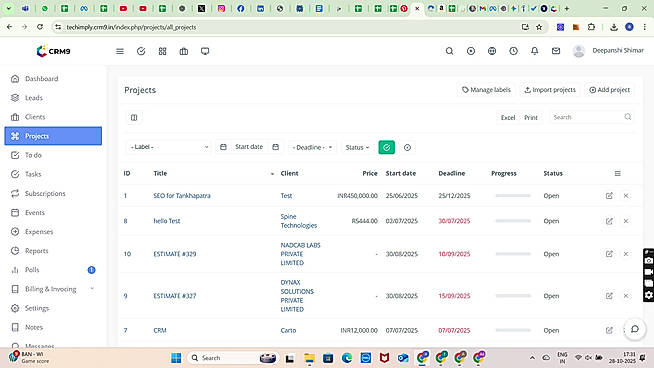The width and height of the screenshot is (654, 368).
Task: Delete the ESTIMATE #329 project
Action: tap(626, 254)
